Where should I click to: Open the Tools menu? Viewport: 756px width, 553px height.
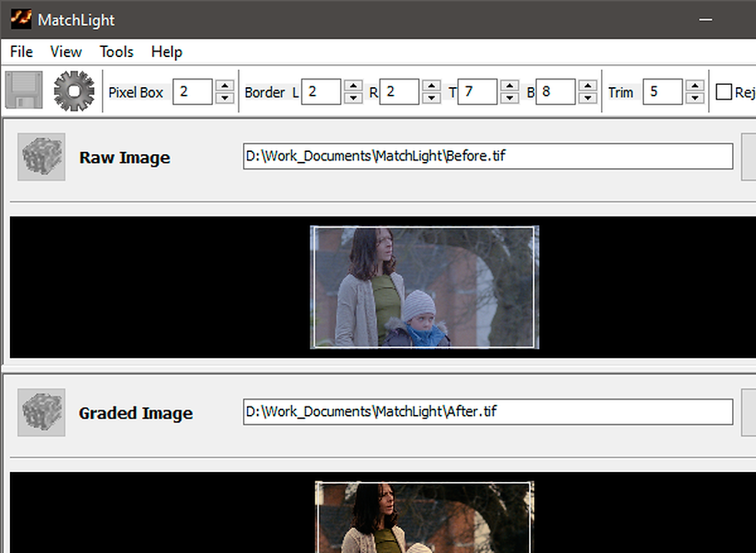[x=116, y=52]
